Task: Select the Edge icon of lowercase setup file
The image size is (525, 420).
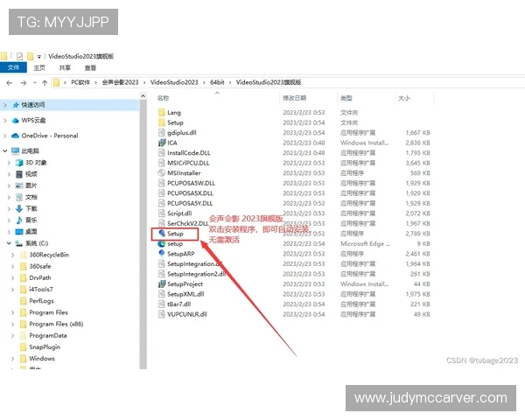Action: click(x=162, y=243)
